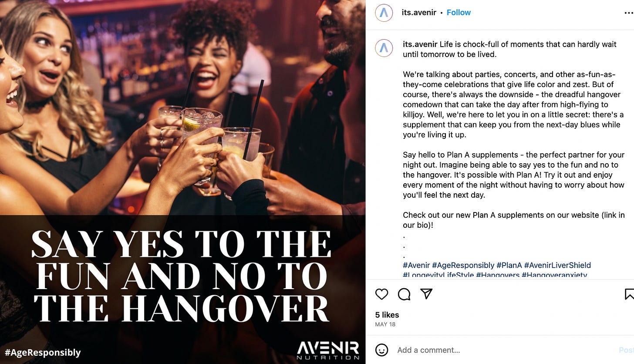This screenshot has width=634, height=364.
Task: Click the Add a comment field
Action: (505, 350)
